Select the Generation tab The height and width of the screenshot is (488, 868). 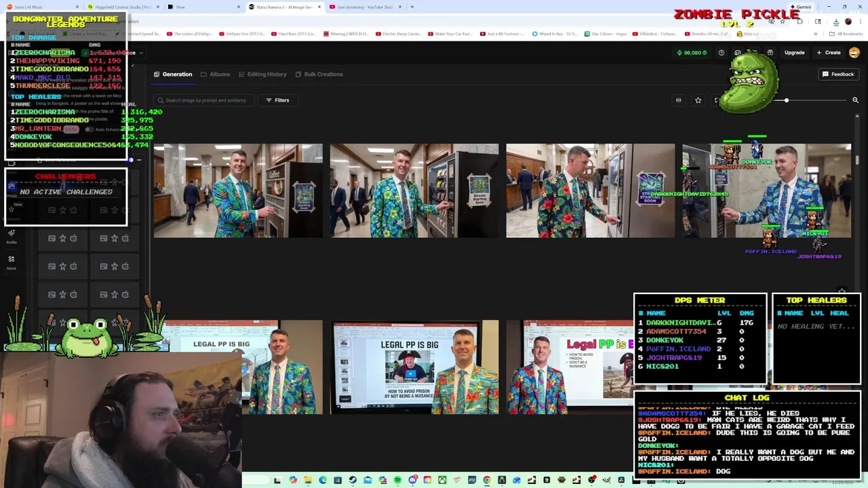pos(173,74)
